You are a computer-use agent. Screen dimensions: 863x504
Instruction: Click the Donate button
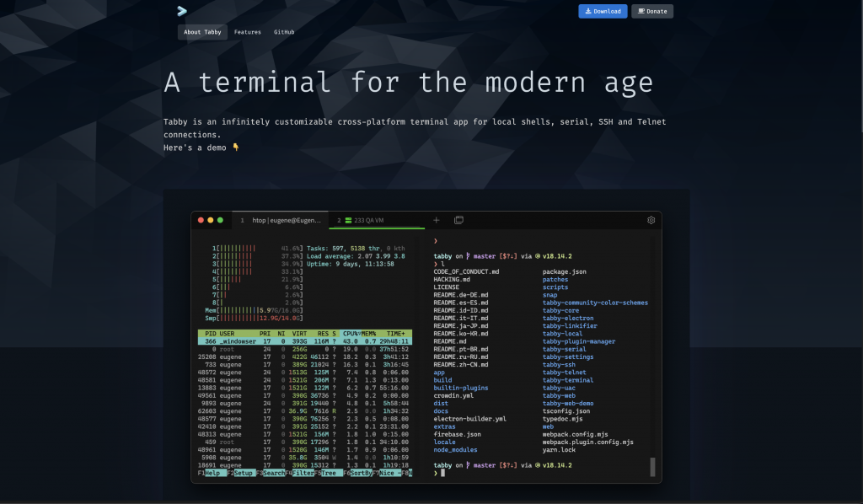[651, 11]
